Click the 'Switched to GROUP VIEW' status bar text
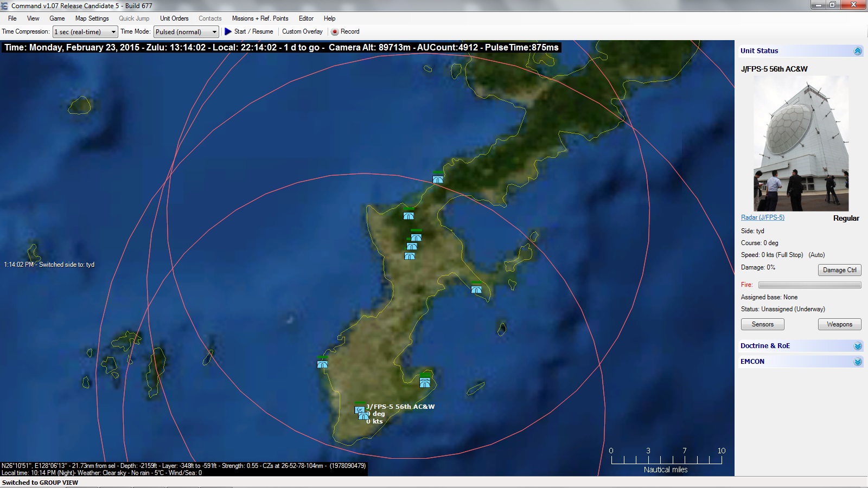Viewport: 868px width, 488px height. pos(40,483)
